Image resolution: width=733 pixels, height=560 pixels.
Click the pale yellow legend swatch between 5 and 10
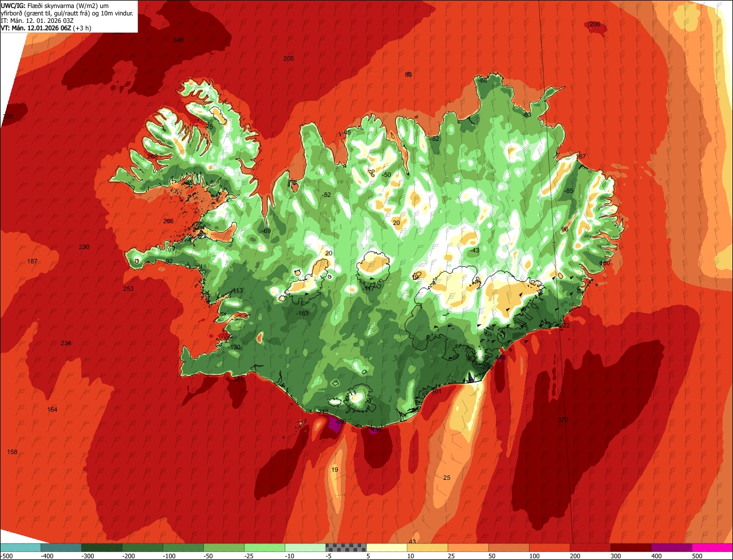coord(387,547)
